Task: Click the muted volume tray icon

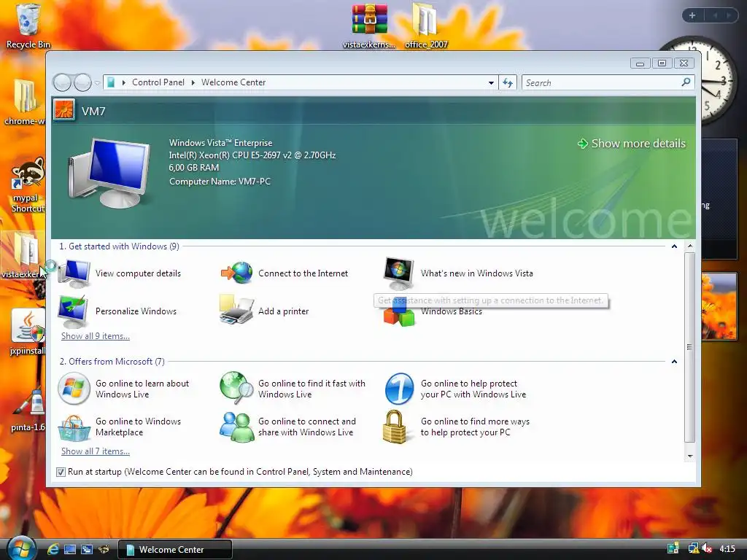Action: tap(706, 548)
